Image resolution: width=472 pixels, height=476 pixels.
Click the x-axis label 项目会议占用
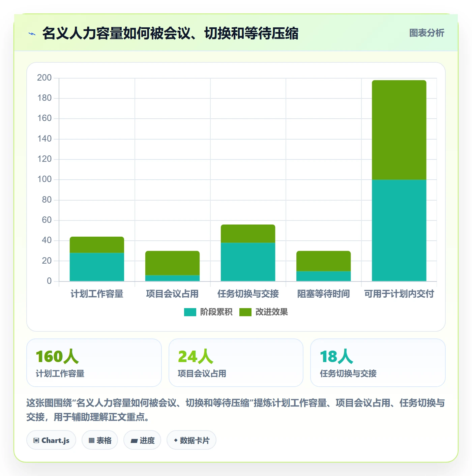click(x=172, y=294)
